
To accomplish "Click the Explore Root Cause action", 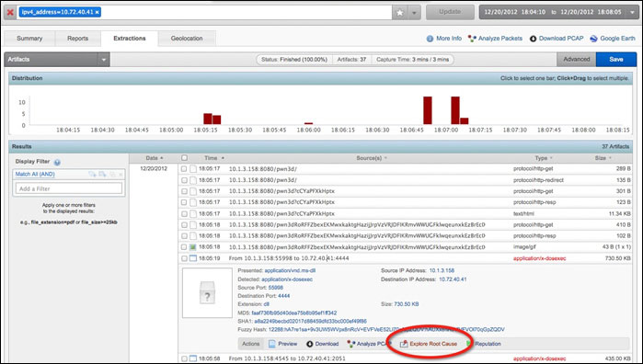I will click(429, 344).
